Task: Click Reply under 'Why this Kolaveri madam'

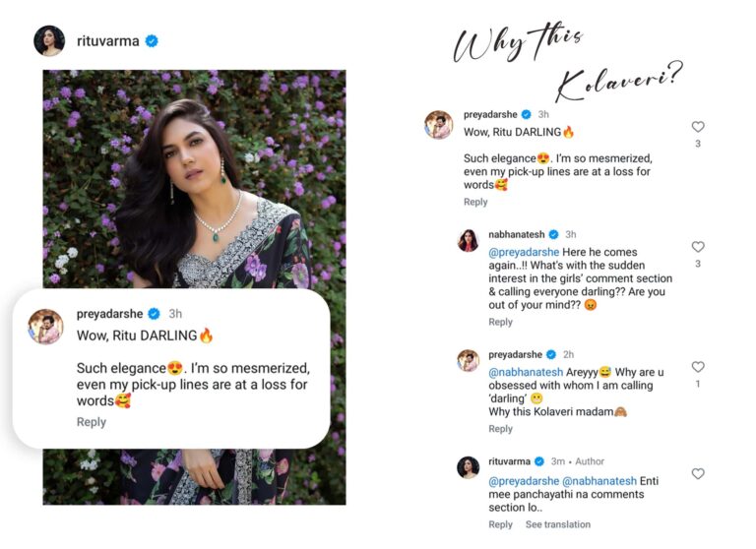Action: [x=500, y=429]
